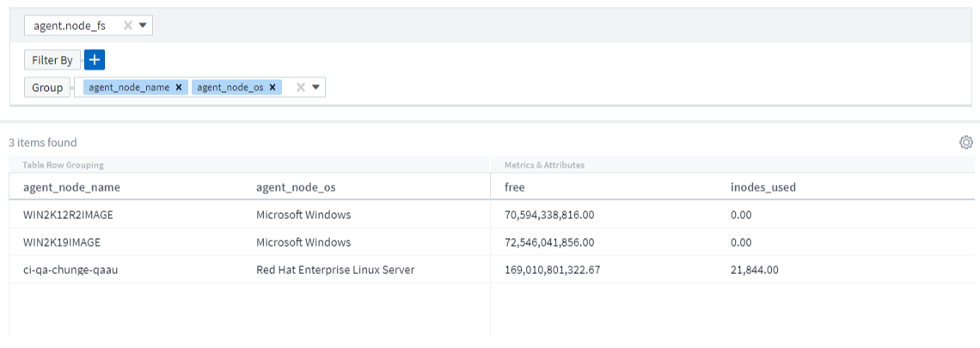
Task: Sort by the free column header
Action: (515, 186)
